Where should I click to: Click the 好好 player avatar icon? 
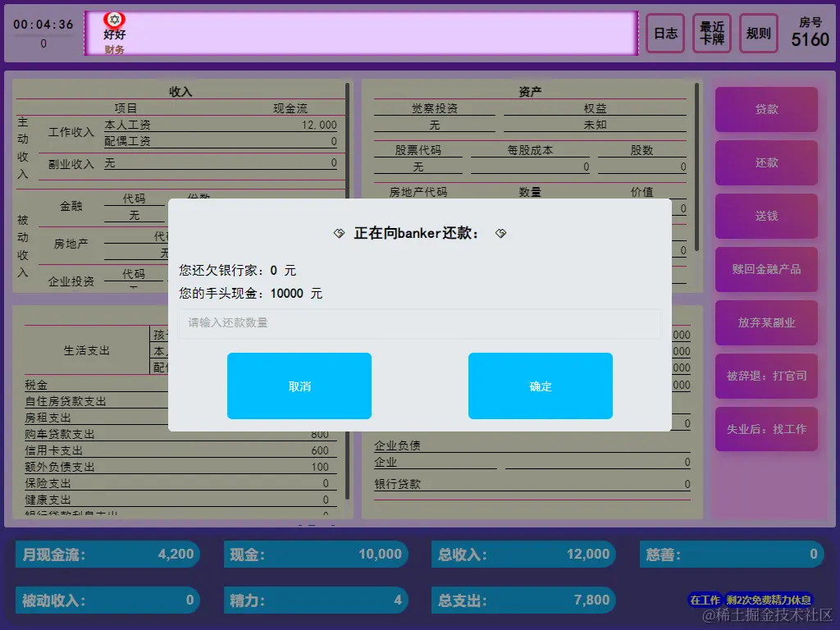pyautogui.click(x=114, y=21)
